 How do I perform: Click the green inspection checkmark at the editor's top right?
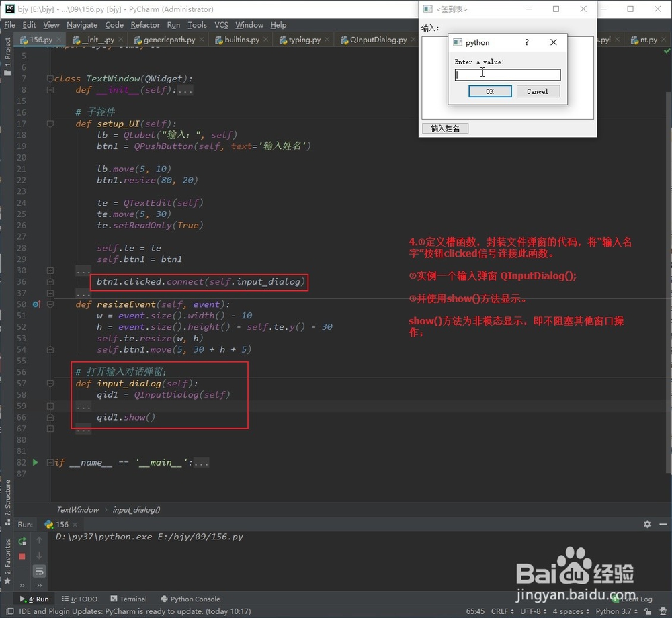click(667, 51)
